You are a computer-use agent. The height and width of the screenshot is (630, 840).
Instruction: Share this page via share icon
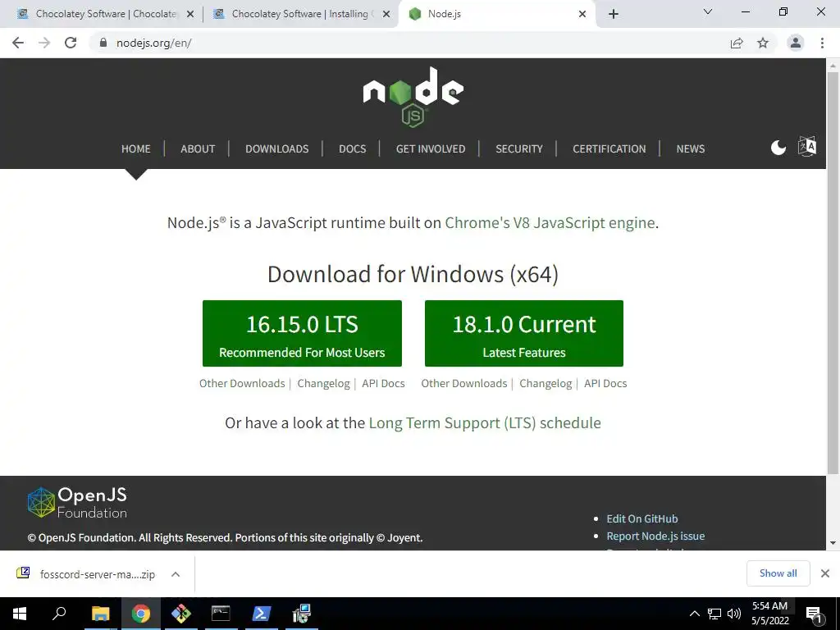click(737, 43)
